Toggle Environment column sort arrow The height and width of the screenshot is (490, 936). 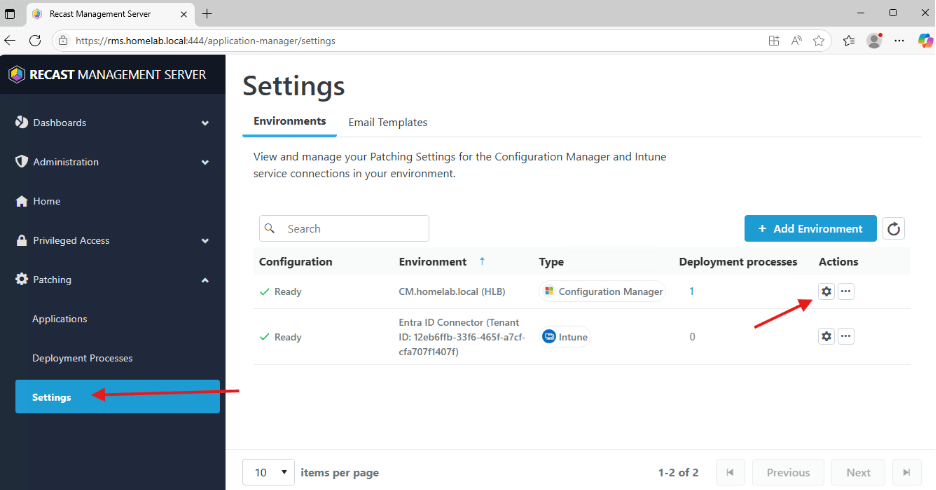(x=482, y=261)
